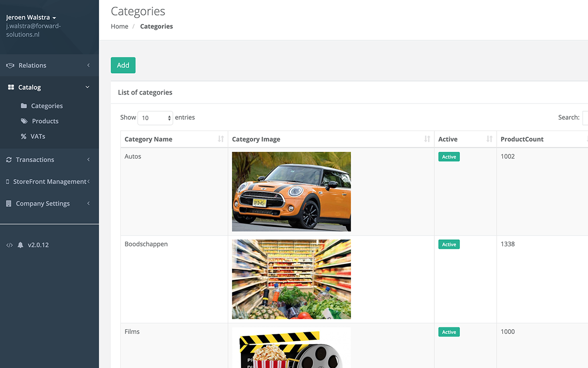Toggle the Active badge for Autos category

448,157
